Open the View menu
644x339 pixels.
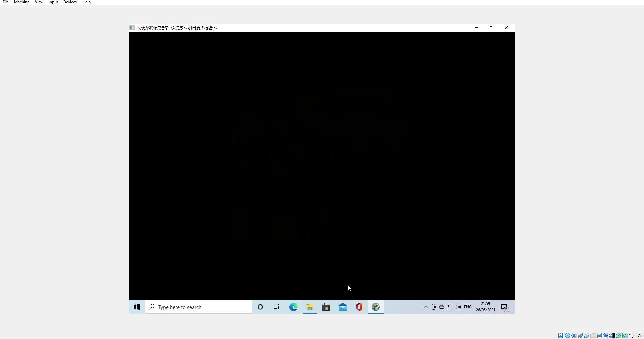pos(39,2)
